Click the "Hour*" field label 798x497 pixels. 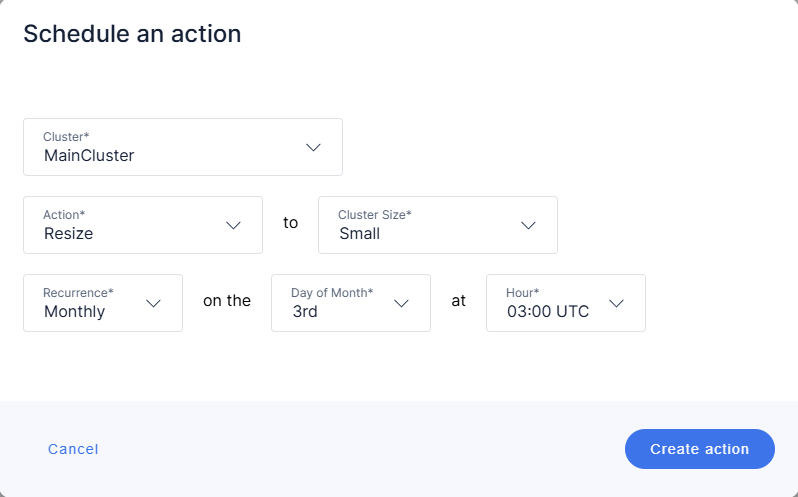coord(523,292)
